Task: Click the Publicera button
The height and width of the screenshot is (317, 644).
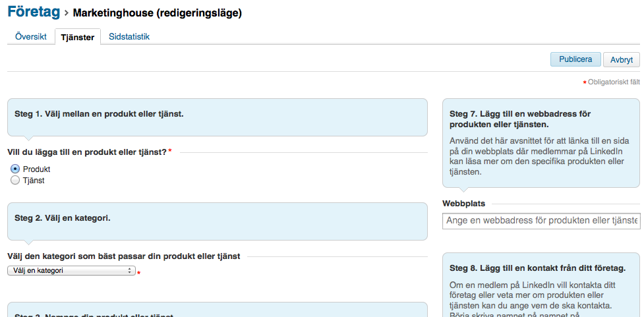Action: point(575,59)
